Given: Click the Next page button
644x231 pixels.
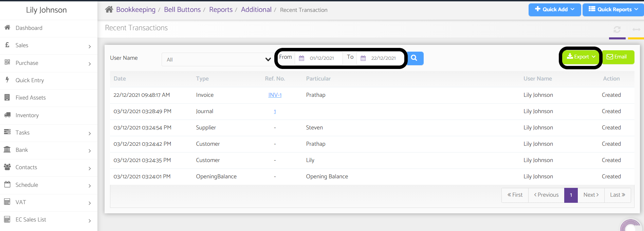Looking at the screenshot, I should click(x=591, y=195).
